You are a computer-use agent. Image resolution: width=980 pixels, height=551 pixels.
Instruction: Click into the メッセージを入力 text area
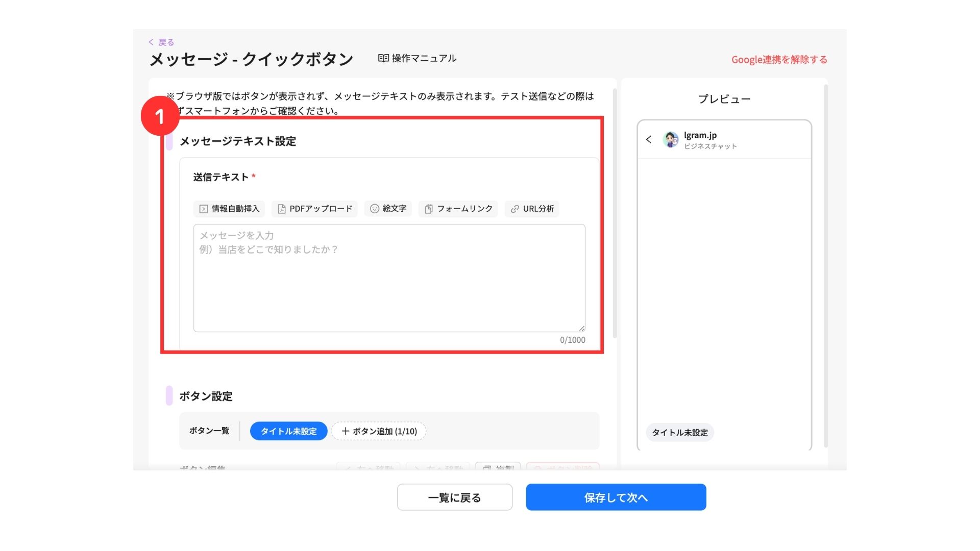[x=389, y=278]
